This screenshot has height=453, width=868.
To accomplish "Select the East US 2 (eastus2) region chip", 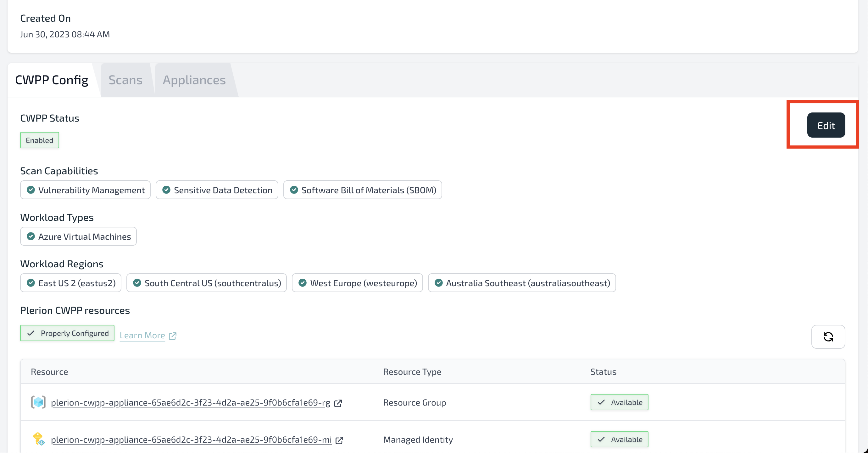I will 71,283.
